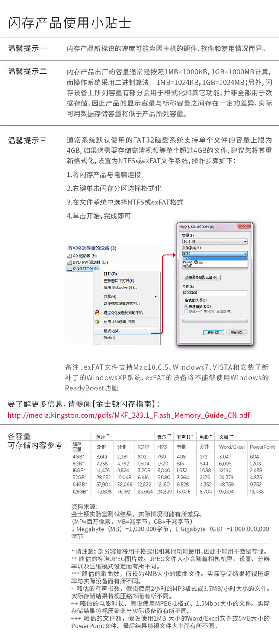Select the DVD RW drive (G:) icon
Viewport: 279px width, 644px height.
click(x=70, y=262)
